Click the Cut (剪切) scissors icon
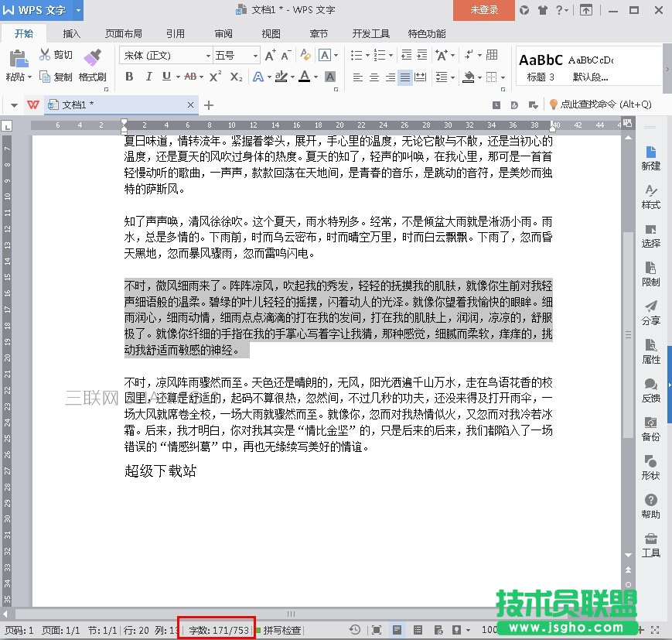 (45, 55)
